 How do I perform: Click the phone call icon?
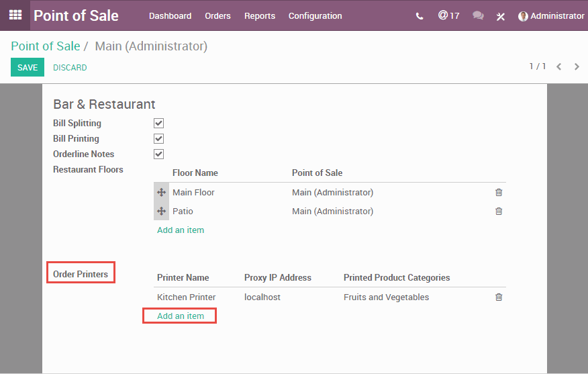[420, 16]
